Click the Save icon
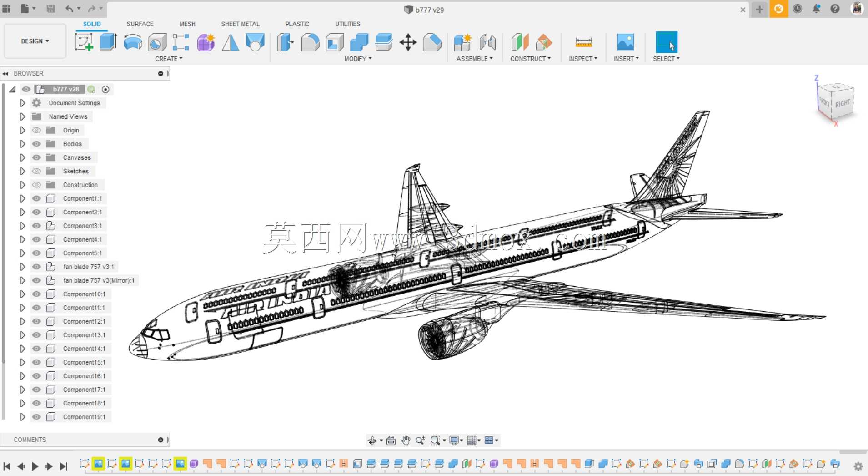 point(50,8)
